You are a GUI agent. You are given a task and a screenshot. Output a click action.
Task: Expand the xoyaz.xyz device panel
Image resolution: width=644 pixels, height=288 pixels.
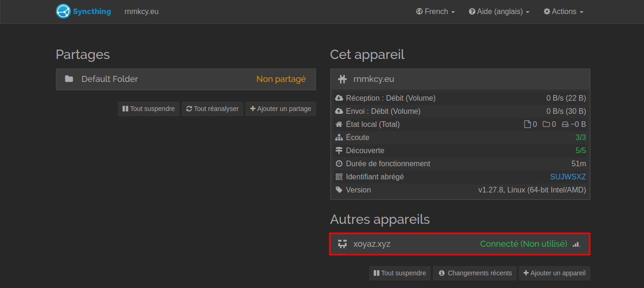[460, 244]
